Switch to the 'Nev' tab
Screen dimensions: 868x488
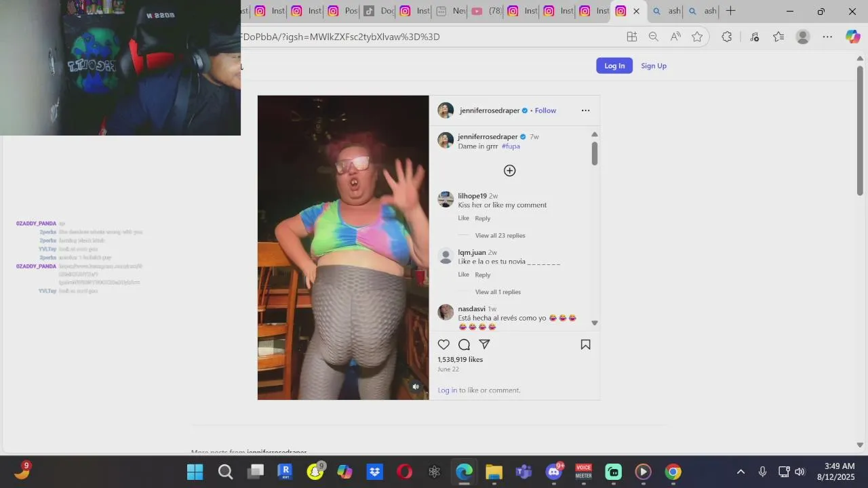[450, 11]
